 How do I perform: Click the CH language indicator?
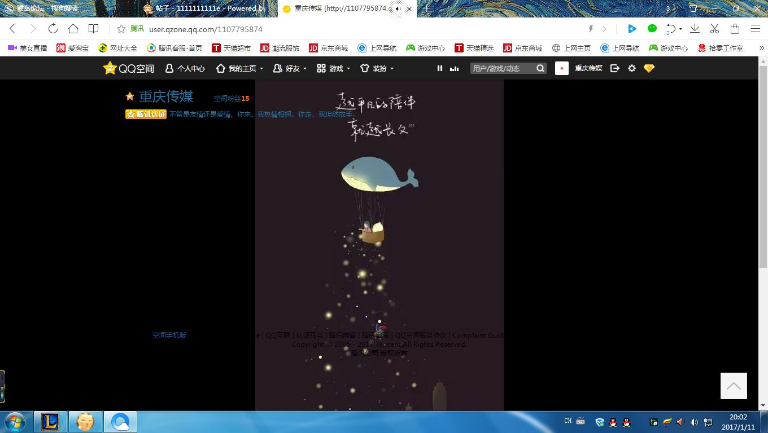[x=568, y=421]
